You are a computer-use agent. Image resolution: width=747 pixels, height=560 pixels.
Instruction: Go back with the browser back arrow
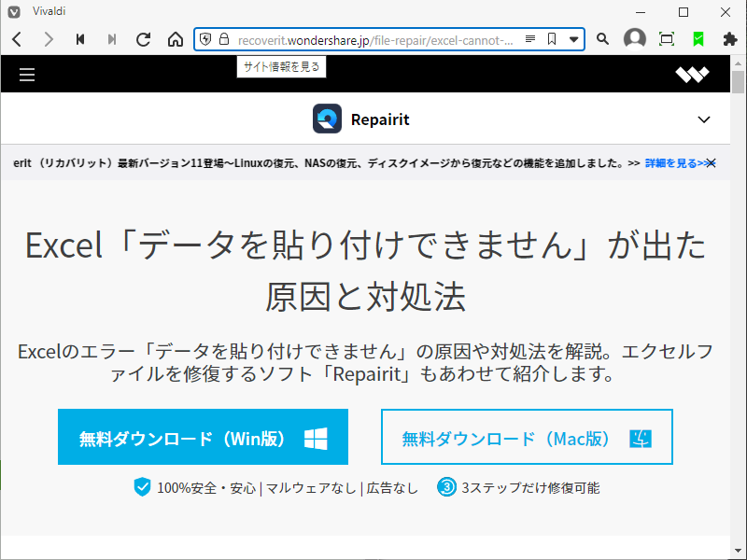click(x=17, y=39)
